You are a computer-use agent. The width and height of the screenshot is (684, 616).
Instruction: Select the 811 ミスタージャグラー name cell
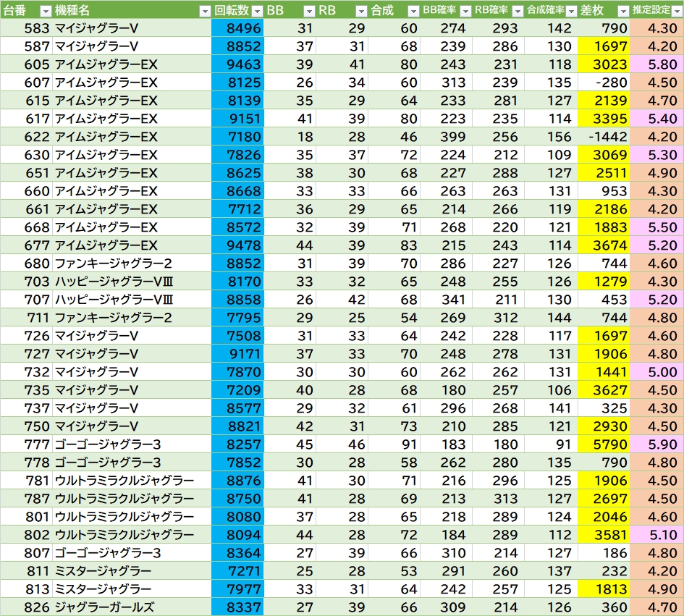[132, 571]
